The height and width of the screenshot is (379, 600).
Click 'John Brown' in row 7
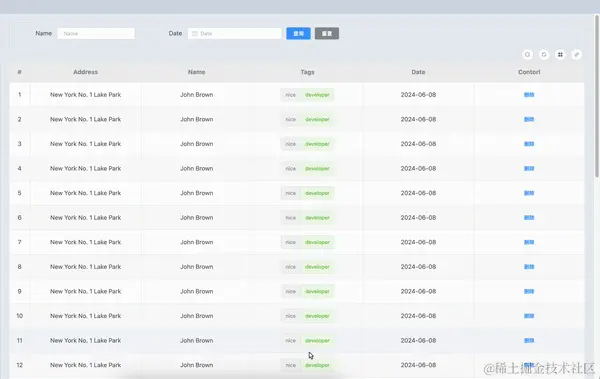(197, 242)
